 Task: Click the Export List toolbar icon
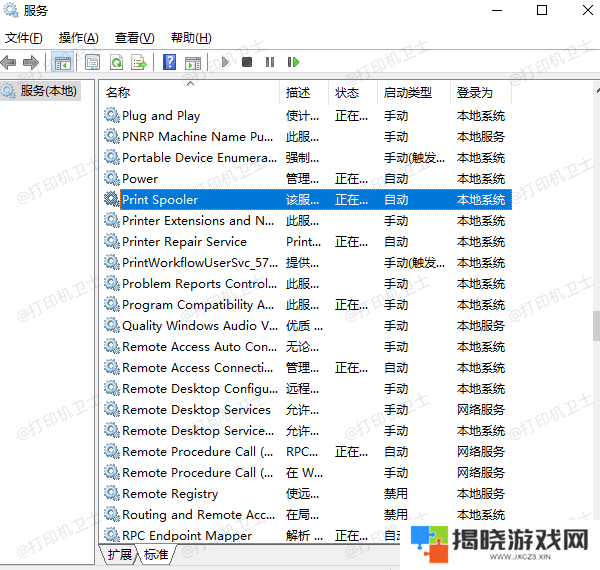click(139, 62)
